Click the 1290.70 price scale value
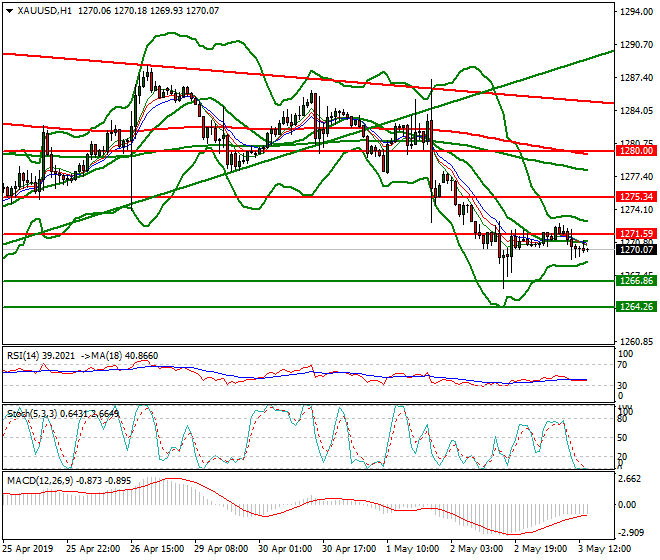This screenshot has width=660, height=560. pyautogui.click(x=636, y=45)
